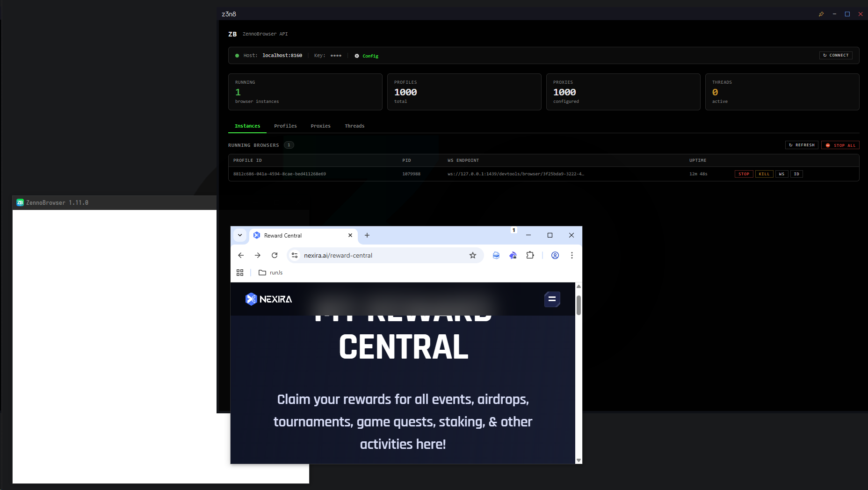868x490 pixels.
Task: Refresh the running browsers list
Action: 802,145
